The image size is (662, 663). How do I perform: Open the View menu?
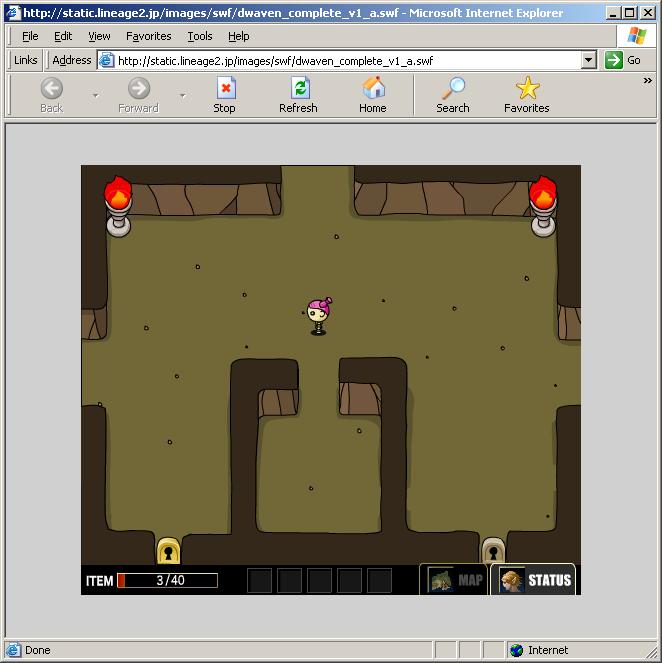pyautogui.click(x=99, y=36)
